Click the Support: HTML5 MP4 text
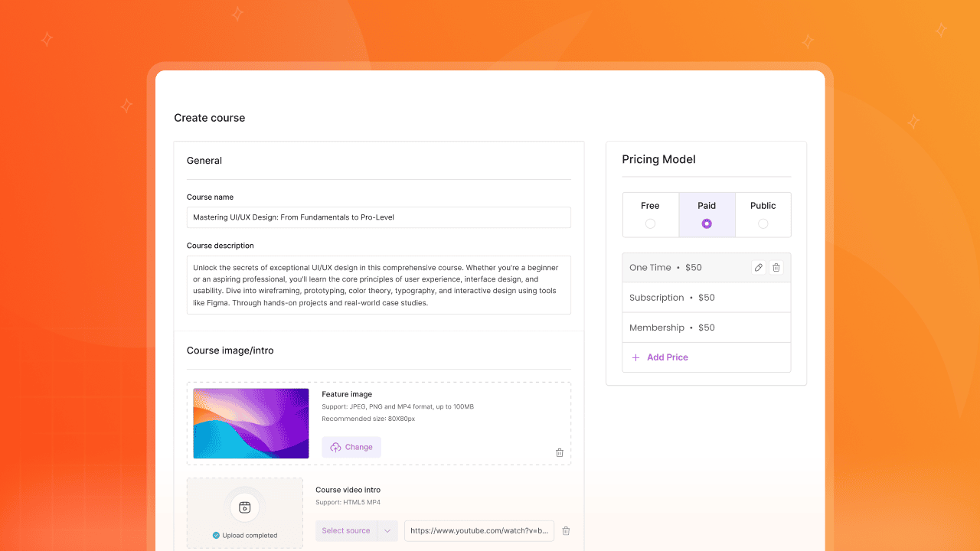The height and width of the screenshot is (551, 980). pos(348,503)
